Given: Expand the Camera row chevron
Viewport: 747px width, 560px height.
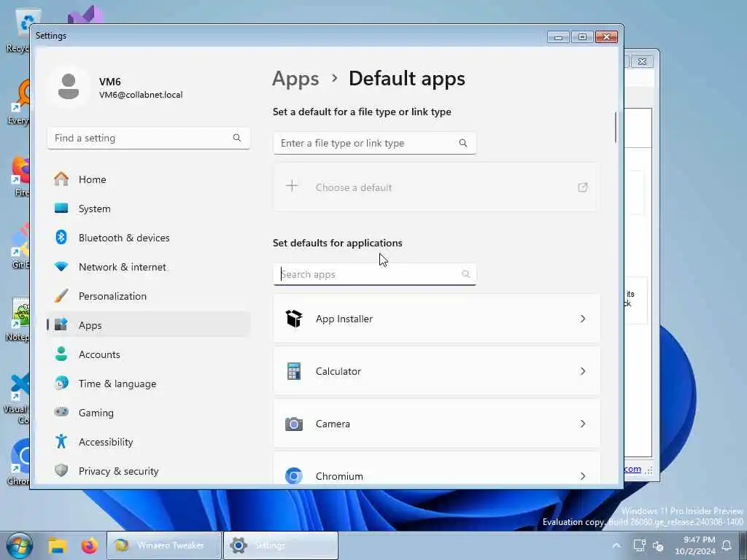Looking at the screenshot, I should point(583,424).
